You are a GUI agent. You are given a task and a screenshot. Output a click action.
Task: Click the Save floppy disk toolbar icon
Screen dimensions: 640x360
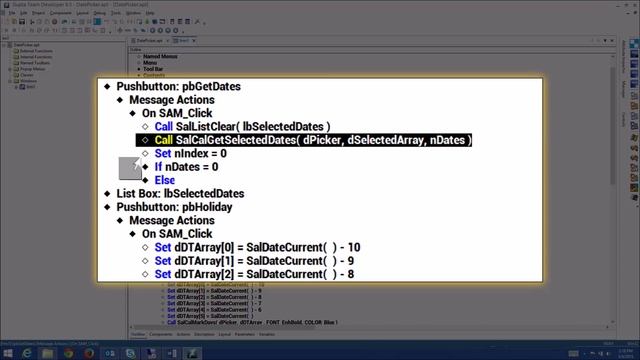[x=22, y=22]
